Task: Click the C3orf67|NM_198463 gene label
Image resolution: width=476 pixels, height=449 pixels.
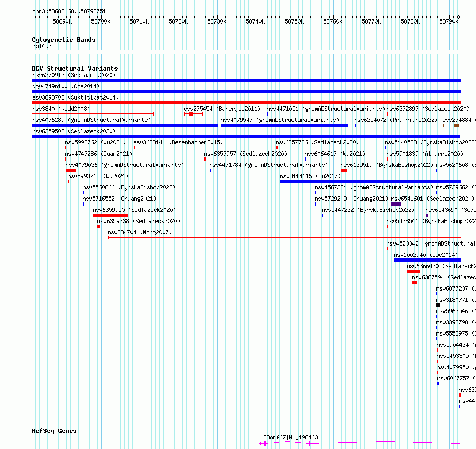Action: (290, 437)
